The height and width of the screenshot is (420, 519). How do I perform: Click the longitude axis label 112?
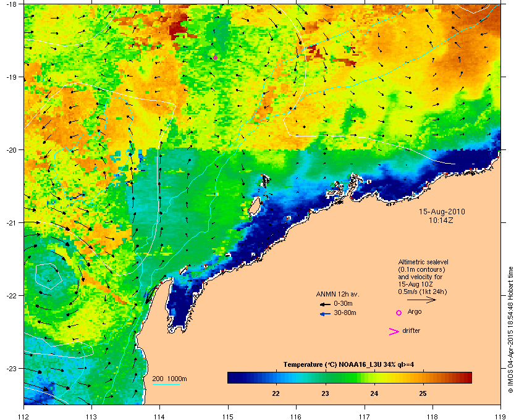pyautogui.click(x=24, y=416)
